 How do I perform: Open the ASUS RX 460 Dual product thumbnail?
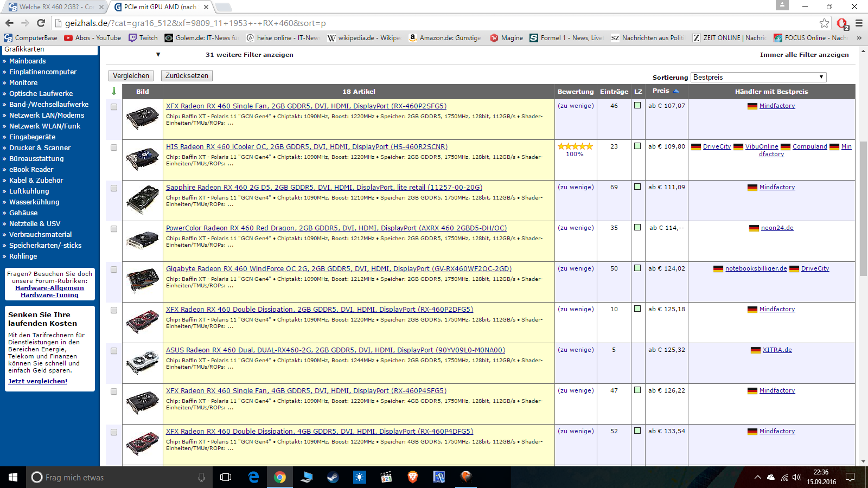[143, 362]
